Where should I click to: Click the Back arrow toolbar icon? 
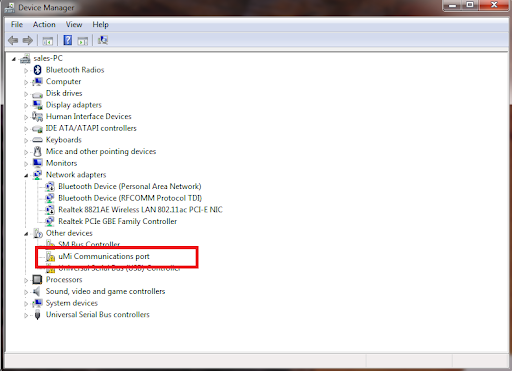(13, 41)
